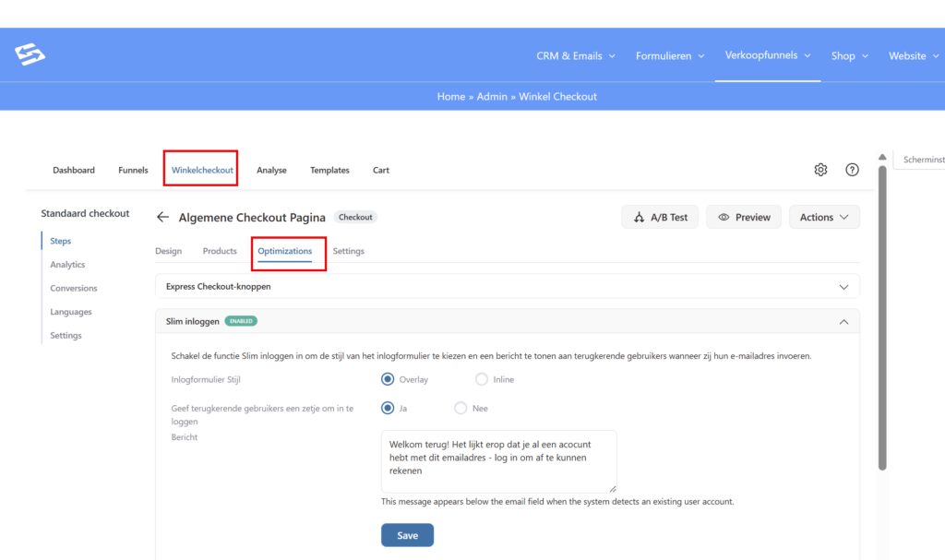Expand the Express Checkout-knoppen section
945x560 pixels.
[x=843, y=287]
